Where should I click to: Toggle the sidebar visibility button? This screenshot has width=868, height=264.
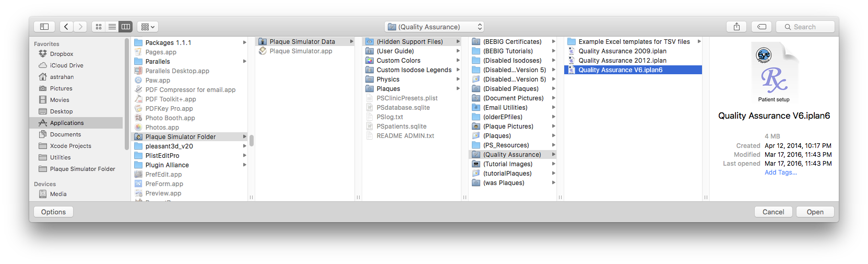click(x=44, y=27)
